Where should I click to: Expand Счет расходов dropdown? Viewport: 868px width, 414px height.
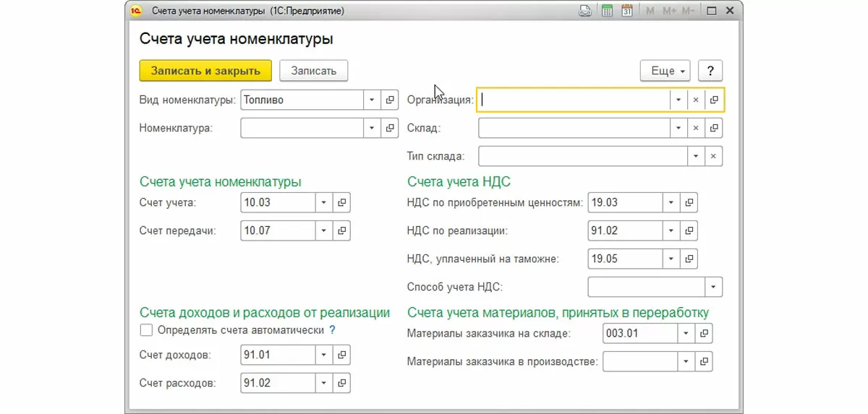[324, 383]
